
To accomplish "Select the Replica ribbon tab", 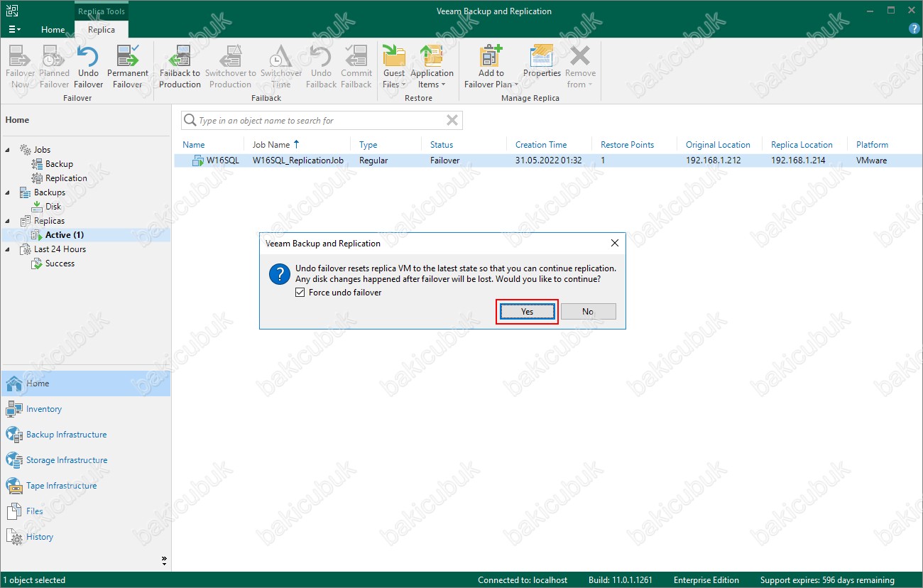I will pyautogui.click(x=102, y=30).
